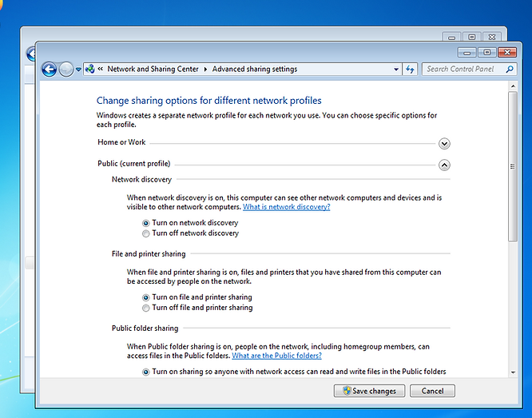Close the Advanced sharing settings window
This screenshot has width=532, height=418.
click(507, 52)
